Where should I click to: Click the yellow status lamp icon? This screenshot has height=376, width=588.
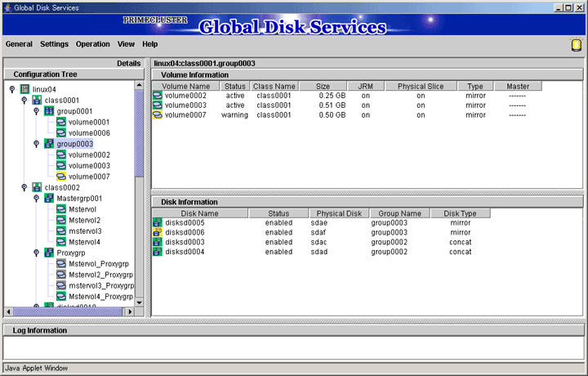point(577,44)
